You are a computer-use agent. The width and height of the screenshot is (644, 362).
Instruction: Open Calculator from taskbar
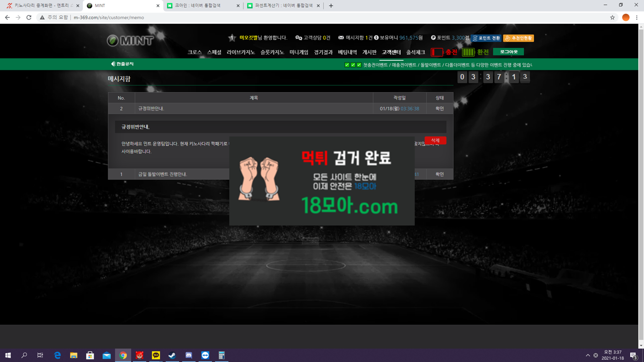click(x=222, y=355)
